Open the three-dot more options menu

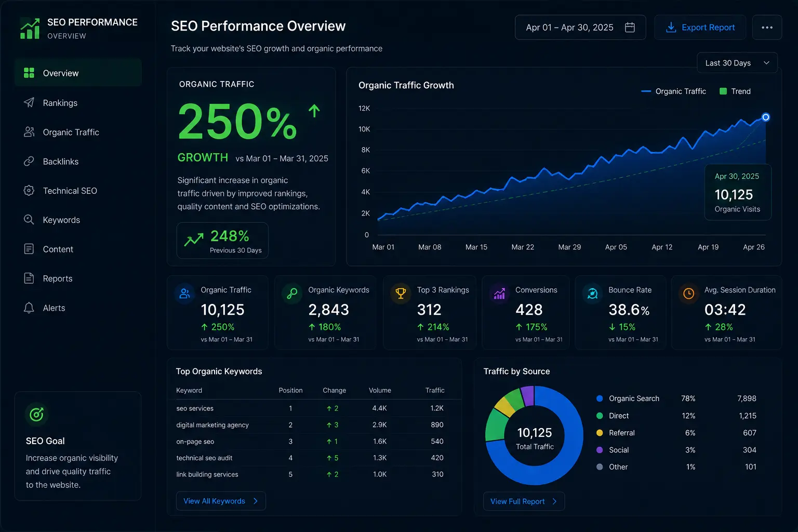tap(767, 28)
